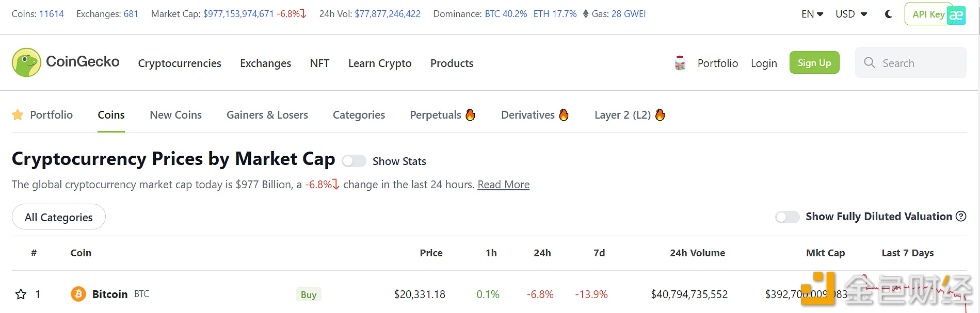The height and width of the screenshot is (313, 980).
Task: Toggle dark mode moon icon
Action: point(888,14)
